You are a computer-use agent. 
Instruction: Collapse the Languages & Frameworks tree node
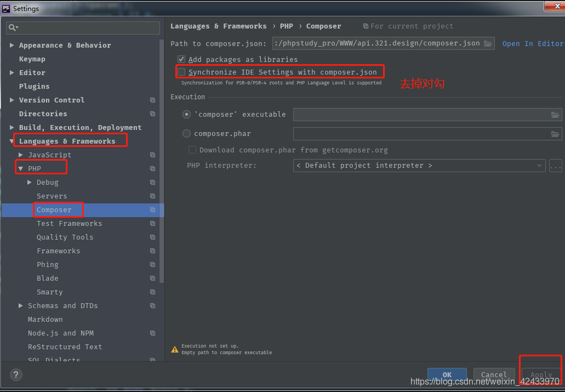tap(11, 141)
